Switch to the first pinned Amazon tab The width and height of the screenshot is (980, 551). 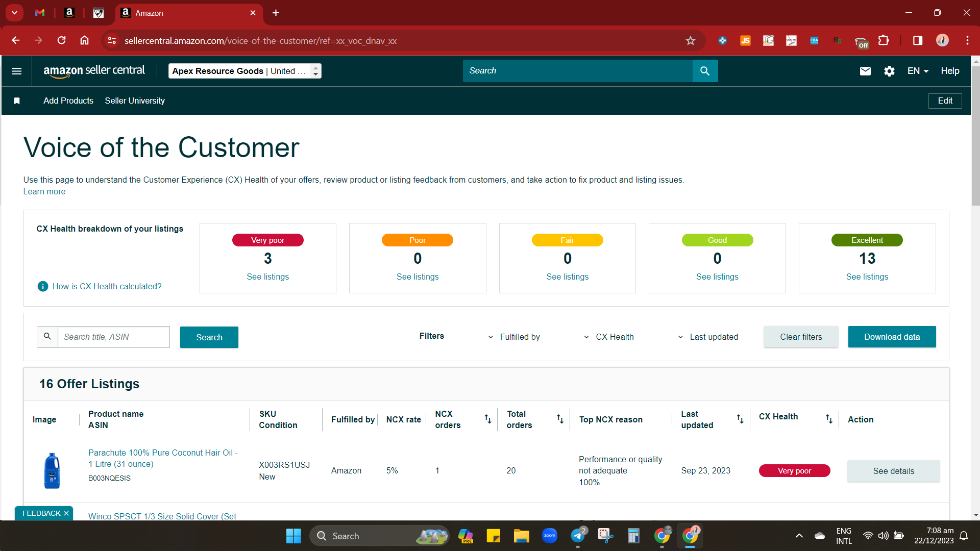[x=69, y=13]
